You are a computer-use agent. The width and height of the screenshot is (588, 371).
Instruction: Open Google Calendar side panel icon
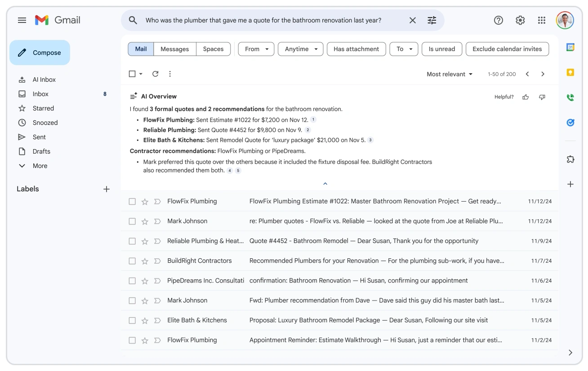coord(570,47)
